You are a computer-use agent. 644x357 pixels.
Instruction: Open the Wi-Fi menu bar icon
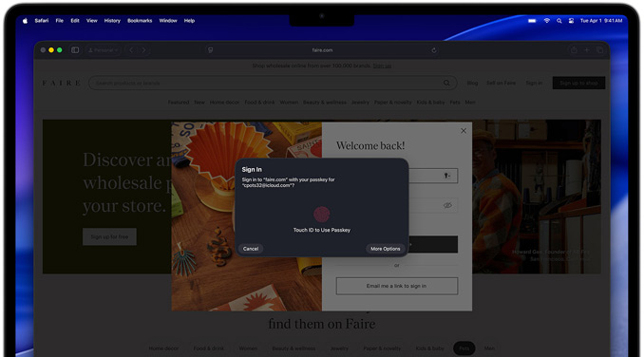click(547, 21)
